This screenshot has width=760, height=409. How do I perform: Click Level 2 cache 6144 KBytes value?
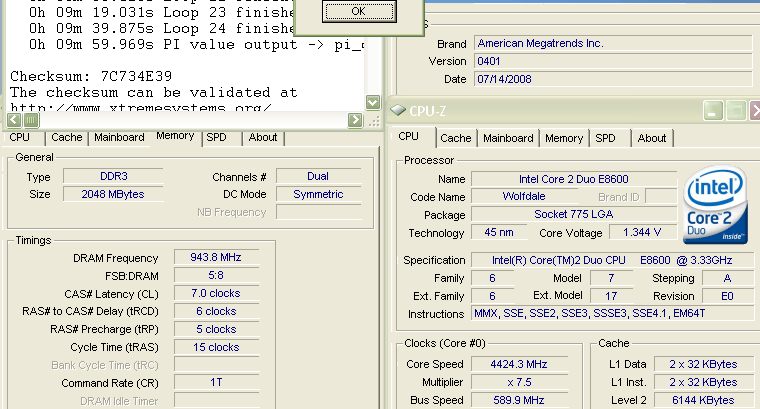pyautogui.click(x=703, y=400)
